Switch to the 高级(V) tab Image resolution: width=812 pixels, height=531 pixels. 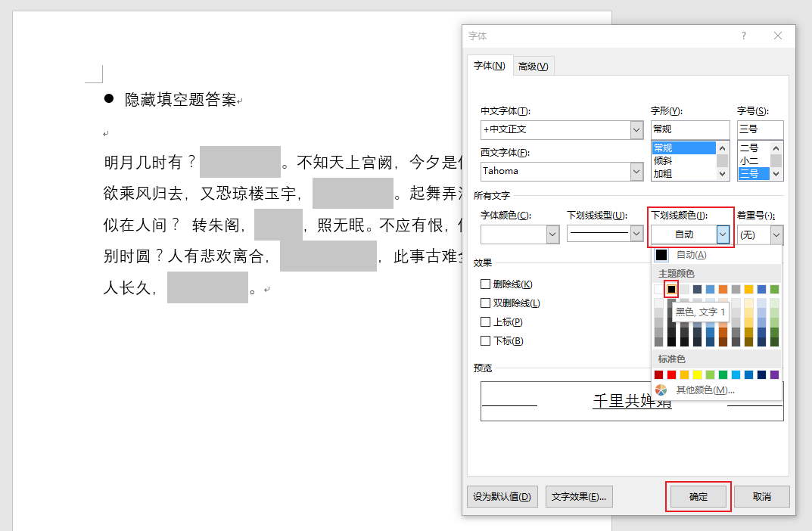[x=534, y=67]
